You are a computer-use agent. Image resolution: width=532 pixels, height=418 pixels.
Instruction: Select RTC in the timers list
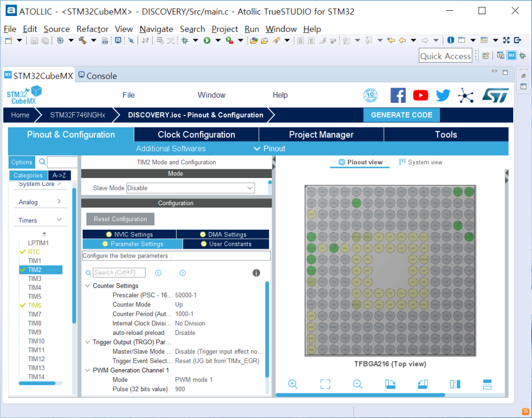click(34, 251)
